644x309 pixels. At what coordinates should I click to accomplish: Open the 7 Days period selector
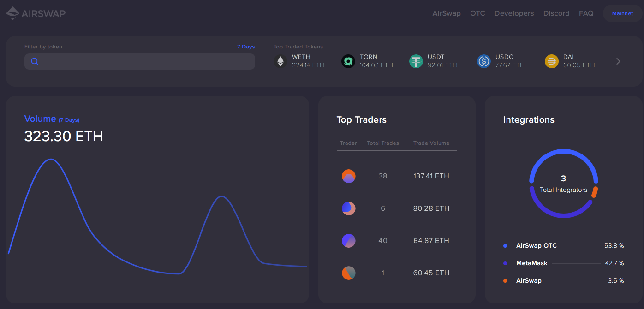[246, 47]
